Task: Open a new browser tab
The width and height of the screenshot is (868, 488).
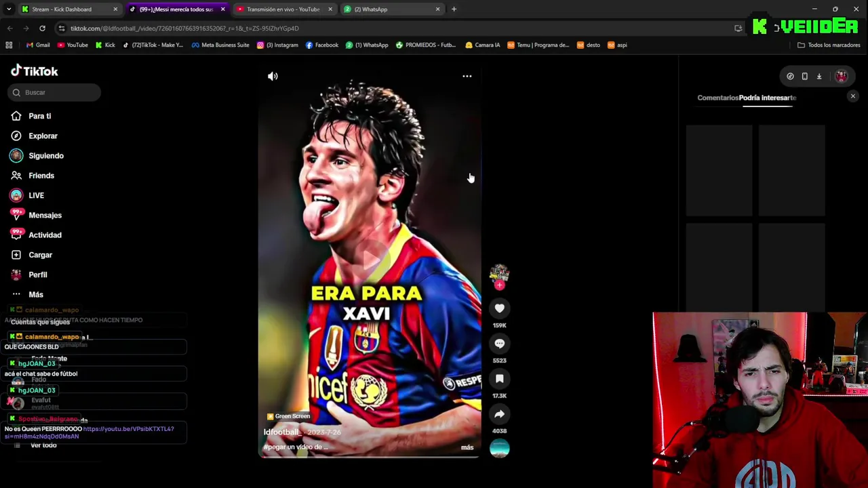Action: point(454,9)
